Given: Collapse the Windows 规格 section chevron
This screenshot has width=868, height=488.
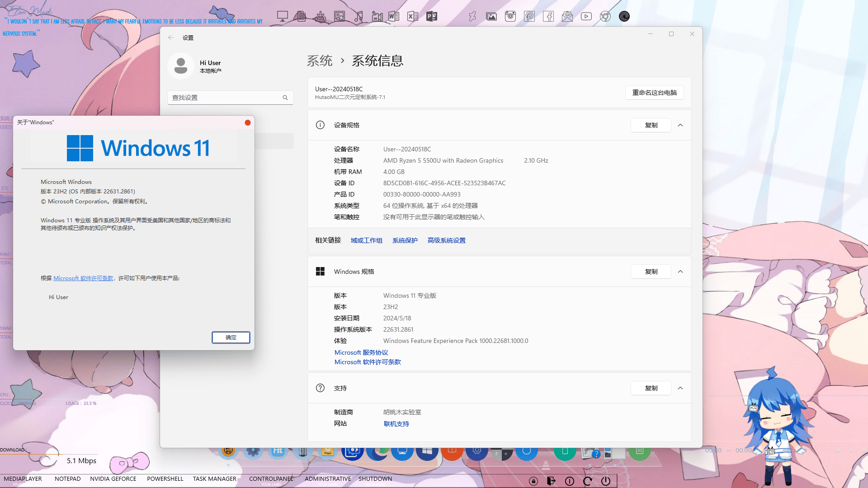Looking at the screenshot, I should 680,272.
